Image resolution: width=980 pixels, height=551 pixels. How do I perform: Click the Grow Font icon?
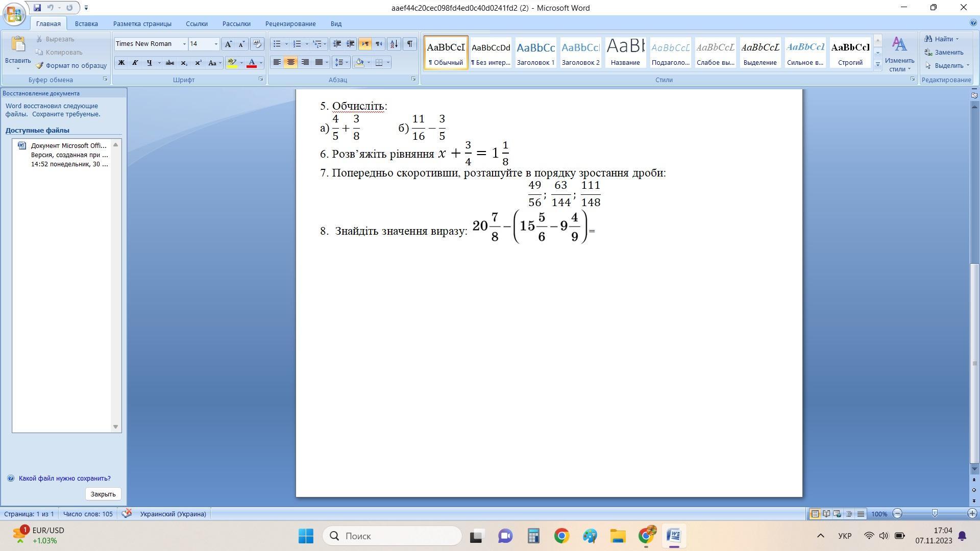(x=228, y=44)
